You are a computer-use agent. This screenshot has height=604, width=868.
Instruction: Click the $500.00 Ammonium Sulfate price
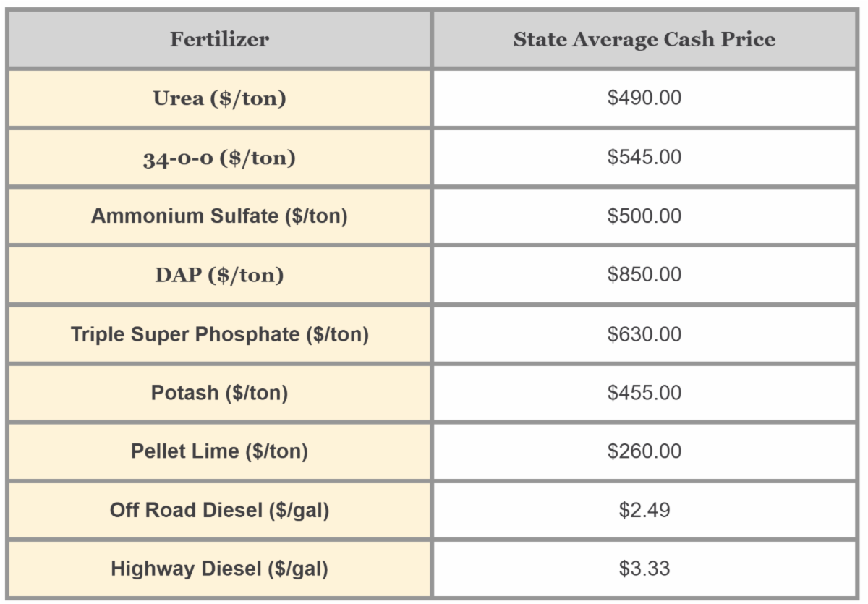pos(644,216)
